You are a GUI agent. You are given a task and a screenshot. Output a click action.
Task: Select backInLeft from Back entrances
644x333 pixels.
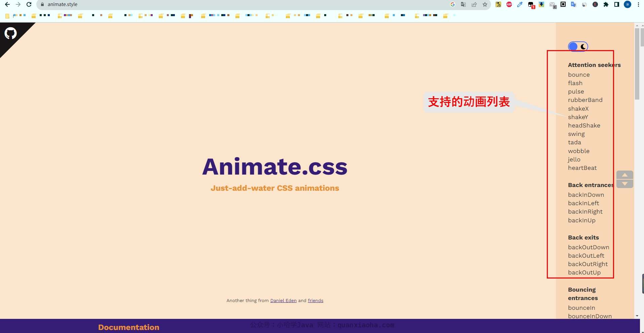[583, 203]
